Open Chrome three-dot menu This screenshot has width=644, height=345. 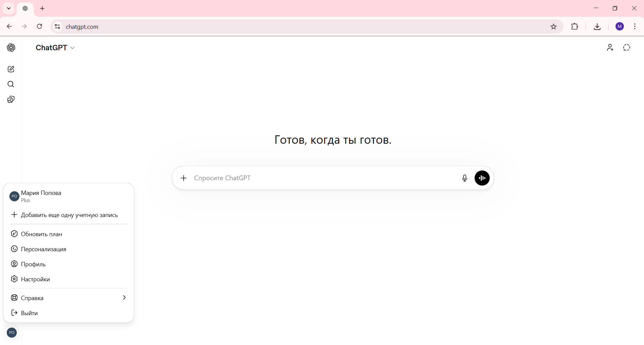[635, 26]
